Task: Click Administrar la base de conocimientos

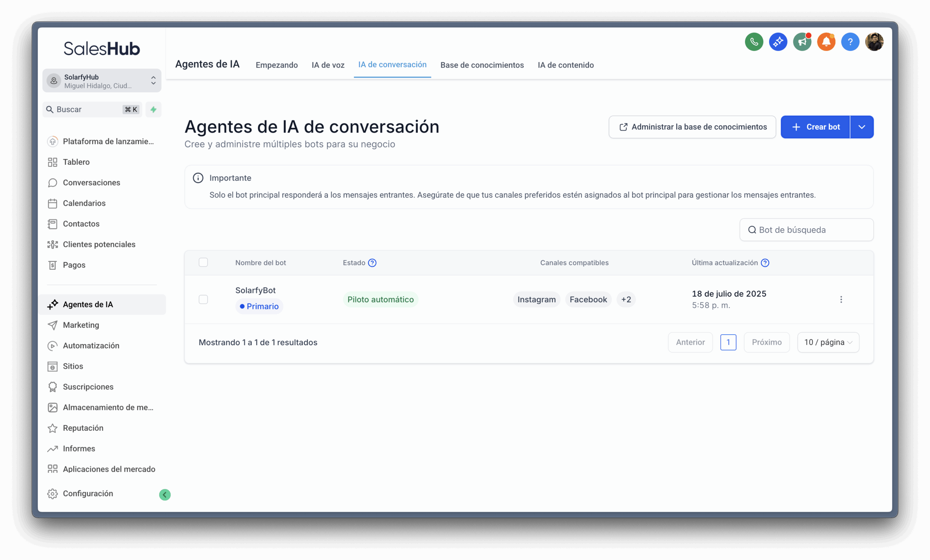Action: 692,127
